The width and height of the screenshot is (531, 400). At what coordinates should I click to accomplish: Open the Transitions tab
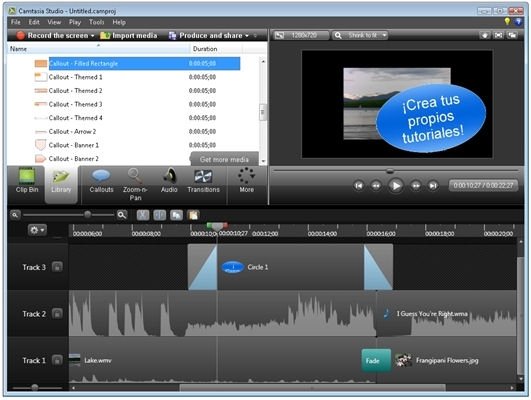pos(203,181)
